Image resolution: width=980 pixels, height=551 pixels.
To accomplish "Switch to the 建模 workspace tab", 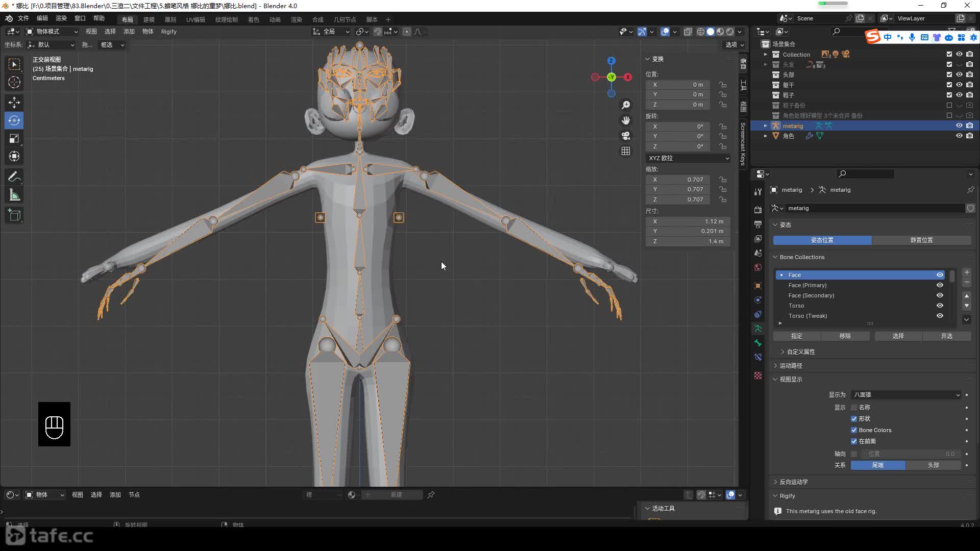I will tap(149, 19).
